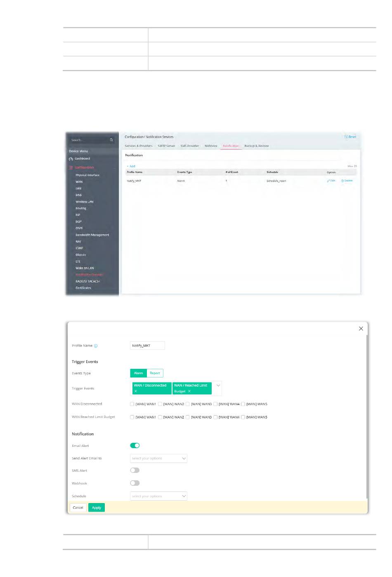Open Dashboard via its sidebar icon
This screenshot has height=577, width=392.
71,159
